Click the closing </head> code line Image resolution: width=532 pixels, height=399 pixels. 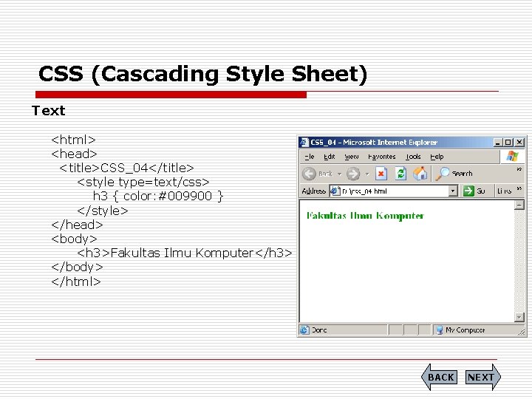[x=77, y=225]
